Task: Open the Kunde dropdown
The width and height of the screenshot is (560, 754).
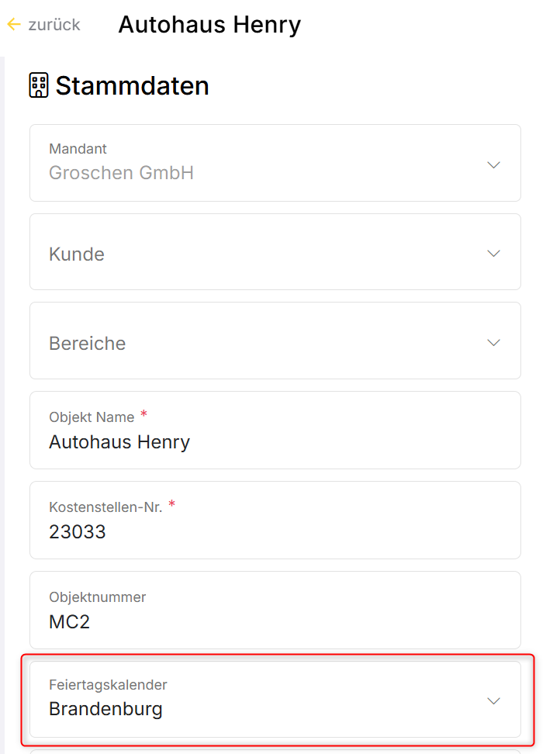Action: 264,253
